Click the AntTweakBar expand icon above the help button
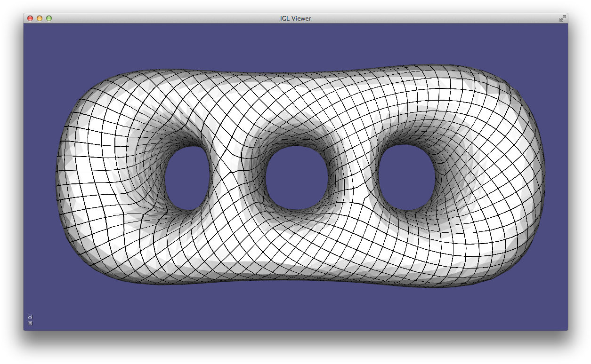The height and width of the screenshot is (364, 591). pos(30,317)
